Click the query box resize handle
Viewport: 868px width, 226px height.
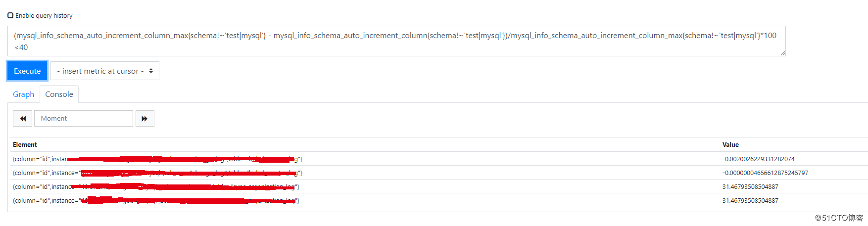pos(782,53)
